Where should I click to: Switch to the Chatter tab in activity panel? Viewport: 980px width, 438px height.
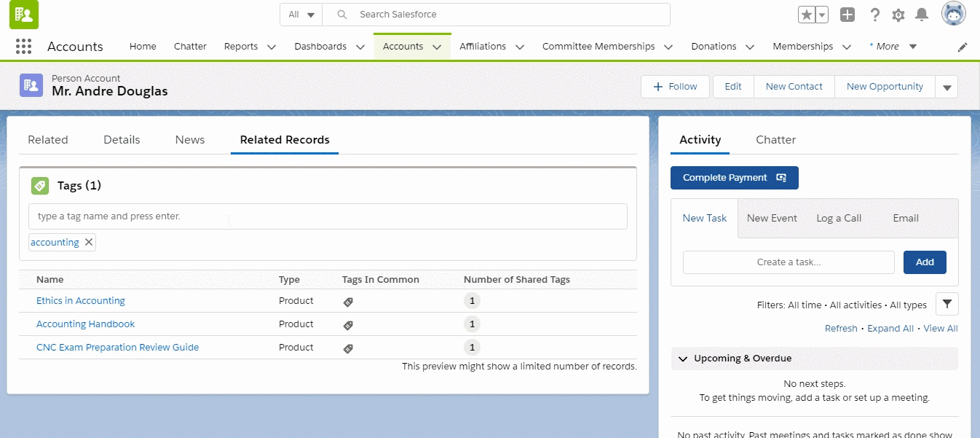(775, 140)
